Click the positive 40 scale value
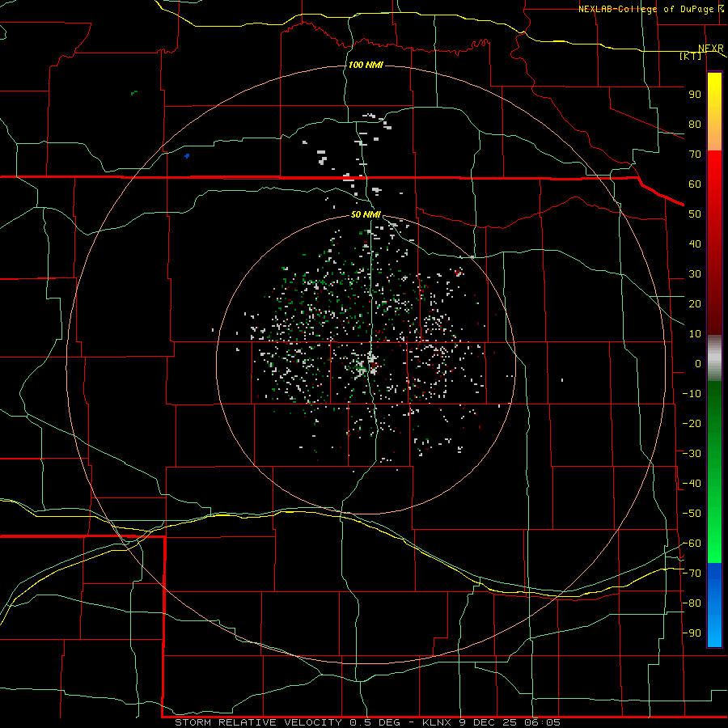728x728 pixels. pyautogui.click(x=695, y=243)
